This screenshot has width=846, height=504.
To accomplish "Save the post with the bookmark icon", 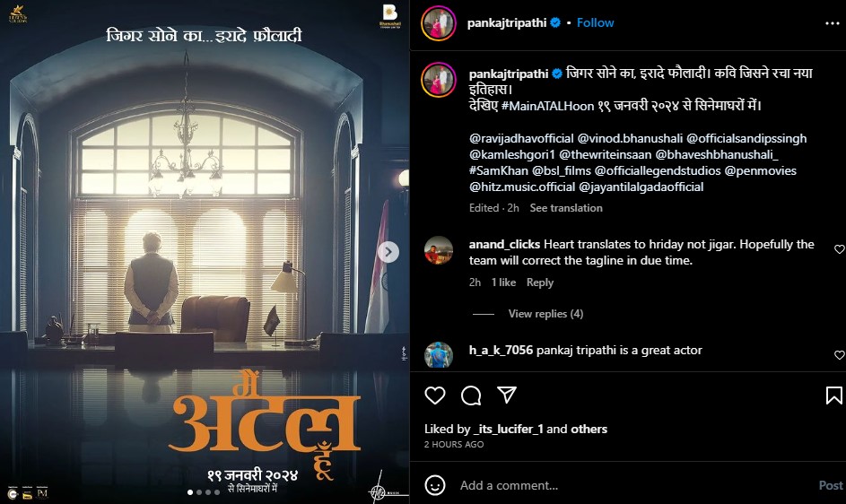I will pyautogui.click(x=833, y=395).
